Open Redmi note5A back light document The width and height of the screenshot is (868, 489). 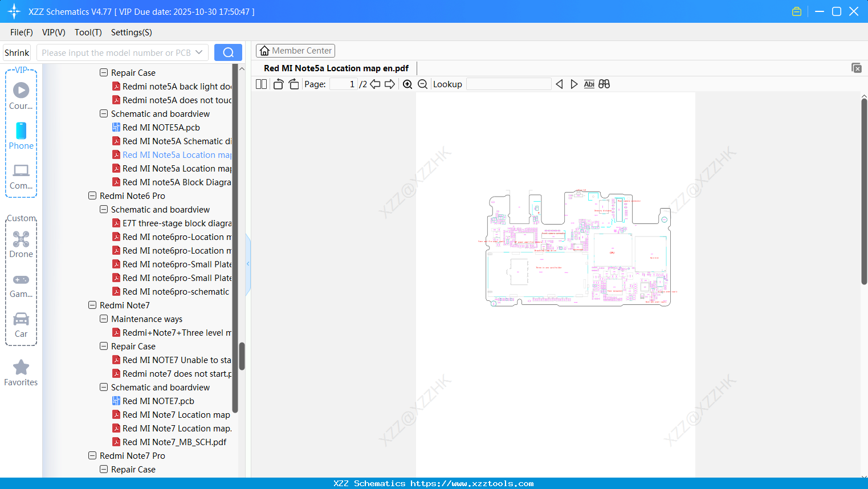tap(177, 87)
